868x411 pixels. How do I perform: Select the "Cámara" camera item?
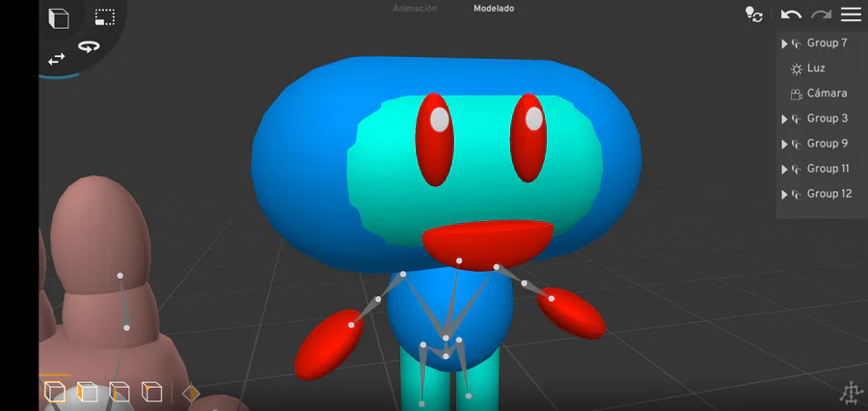point(827,93)
